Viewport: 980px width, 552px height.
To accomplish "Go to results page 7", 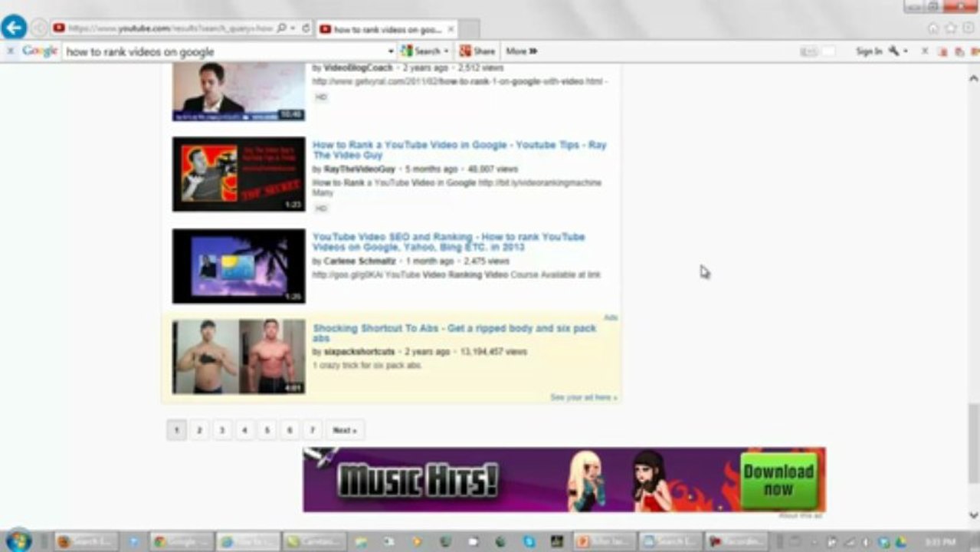I will point(312,430).
